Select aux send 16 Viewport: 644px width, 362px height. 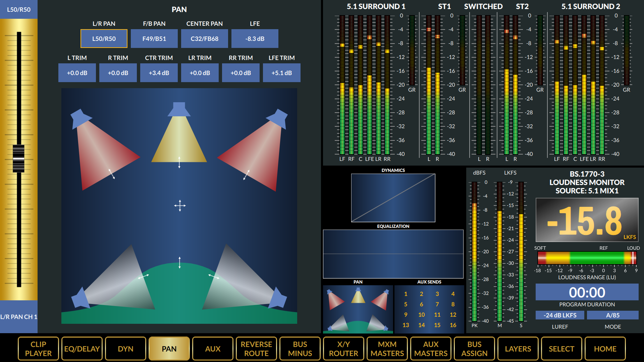tap(453, 325)
